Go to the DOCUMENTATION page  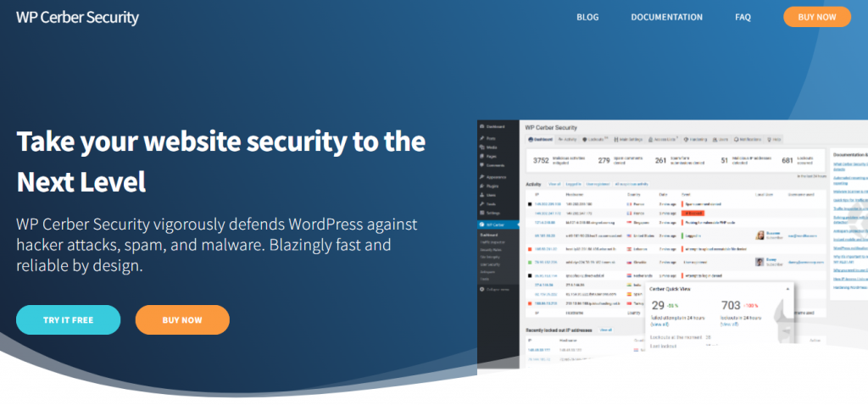click(666, 17)
